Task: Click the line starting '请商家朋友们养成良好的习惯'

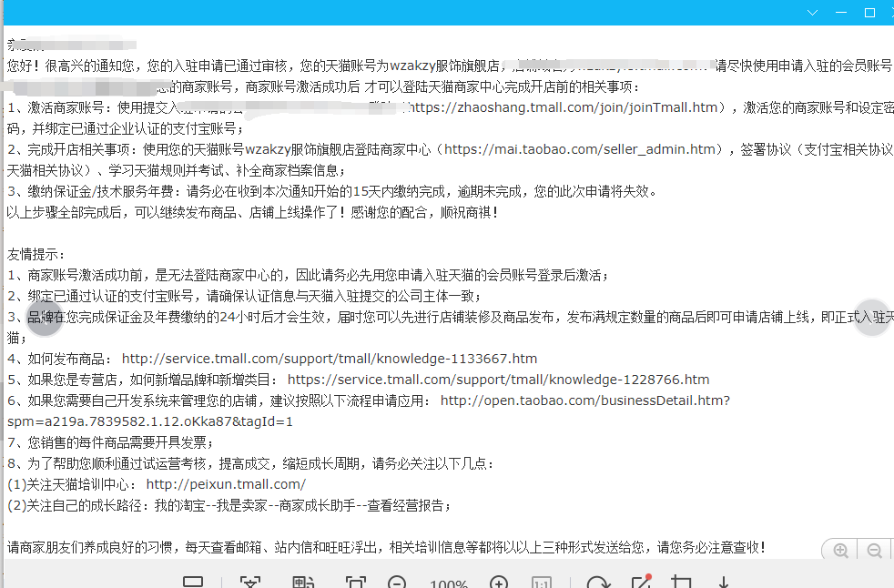Action: 386,548
